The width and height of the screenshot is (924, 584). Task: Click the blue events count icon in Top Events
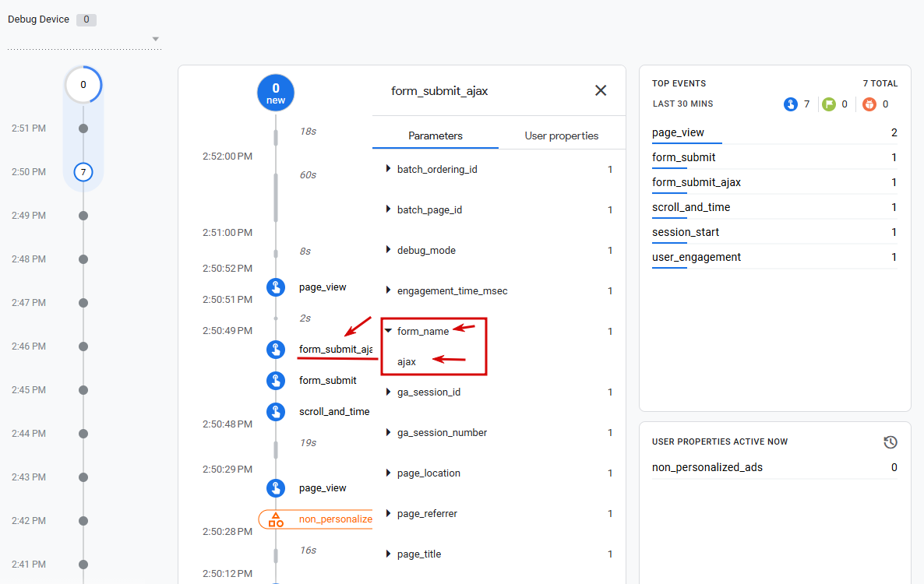[790, 104]
